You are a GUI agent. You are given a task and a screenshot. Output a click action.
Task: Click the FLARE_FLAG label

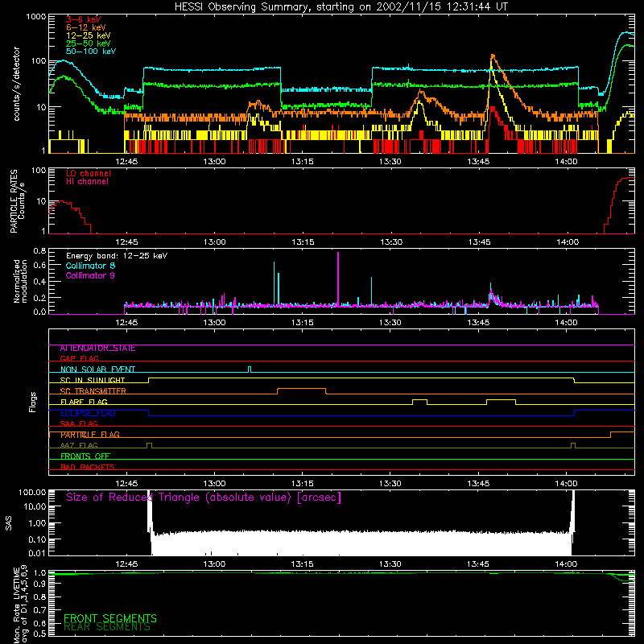[x=84, y=402]
